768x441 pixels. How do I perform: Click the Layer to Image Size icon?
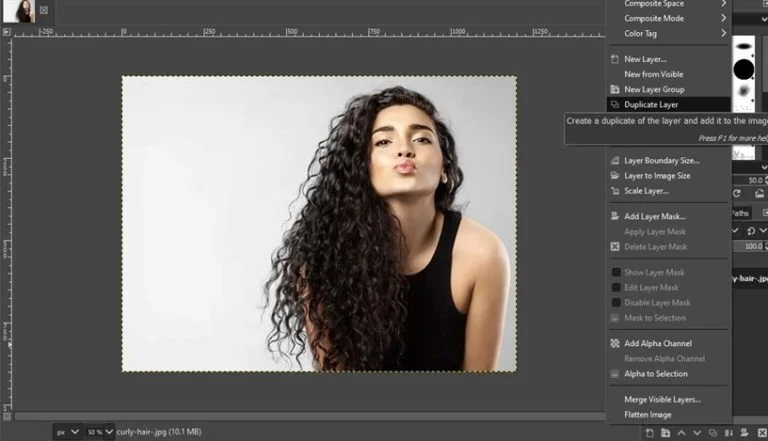(615, 176)
